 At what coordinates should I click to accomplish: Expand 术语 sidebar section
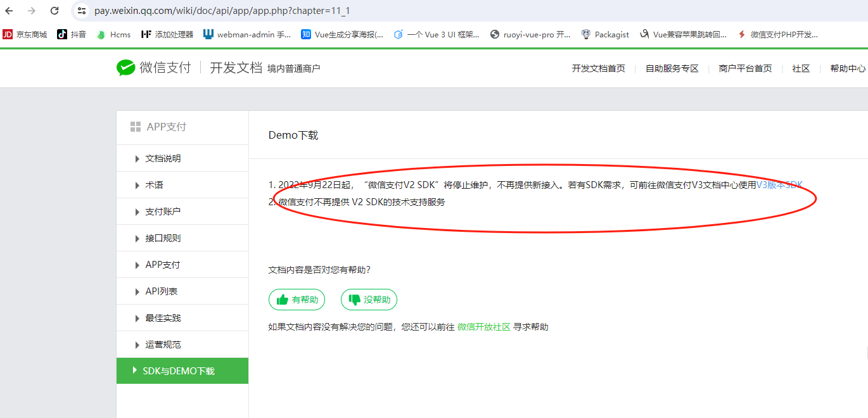[x=182, y=185]
